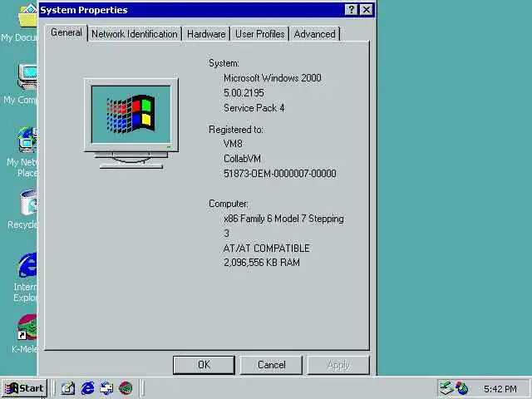This screenshot has width=532, height=399.
Task: Click organization name 'CollabVM'
Action: pos(242,159)
